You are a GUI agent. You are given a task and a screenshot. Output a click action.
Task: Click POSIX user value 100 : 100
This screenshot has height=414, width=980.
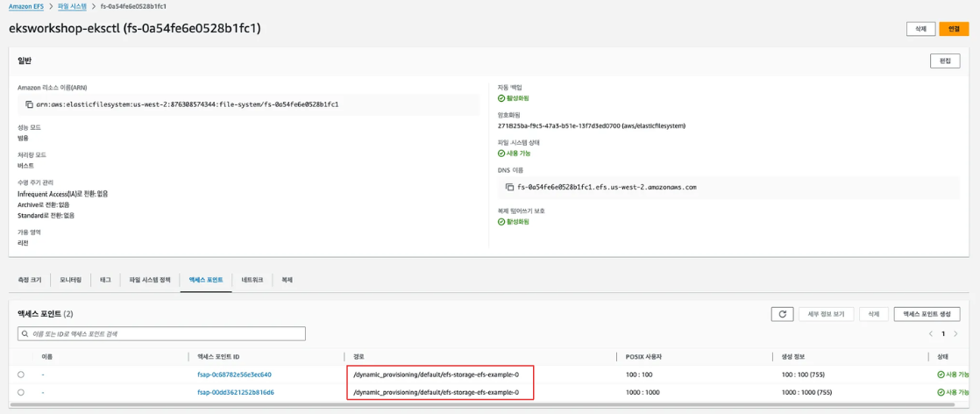coord(637,375)
